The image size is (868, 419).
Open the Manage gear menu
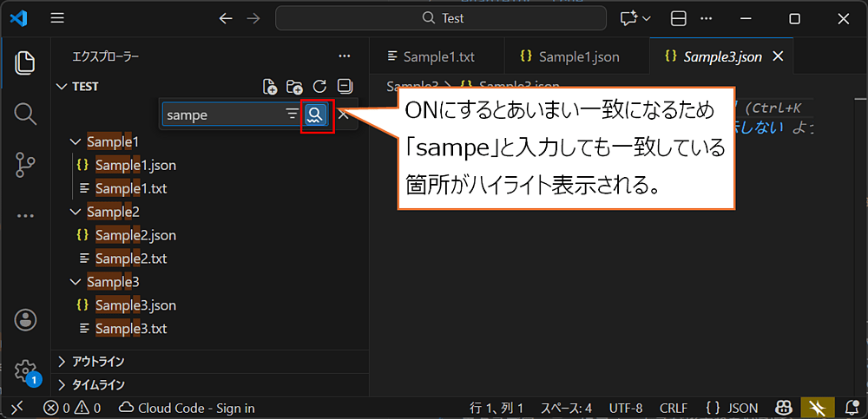click(x=25, y=370)
